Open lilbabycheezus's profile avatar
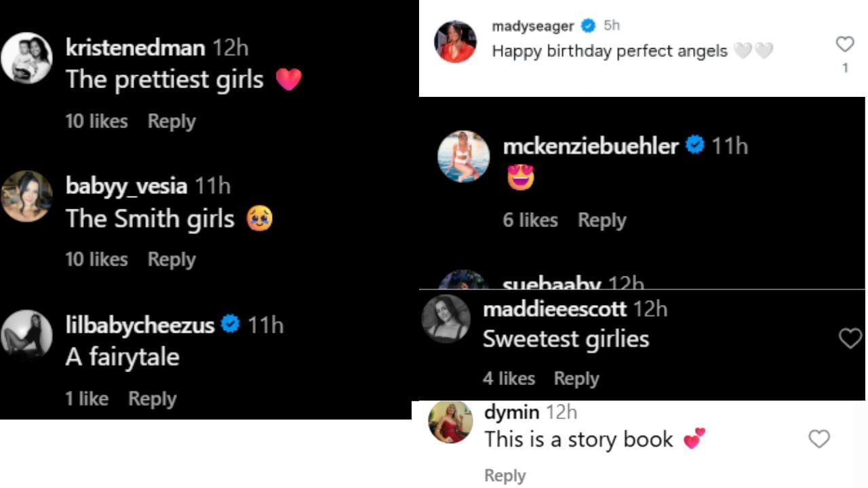 (x=26, y=334)
